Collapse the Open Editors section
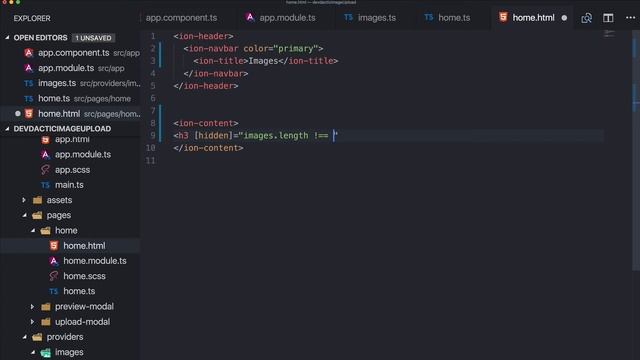The height and width of the screenshot is (360, 640). 7,38
